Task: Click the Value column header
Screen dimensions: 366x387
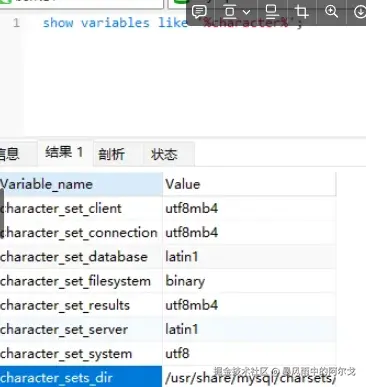Action: click(249, 184)
